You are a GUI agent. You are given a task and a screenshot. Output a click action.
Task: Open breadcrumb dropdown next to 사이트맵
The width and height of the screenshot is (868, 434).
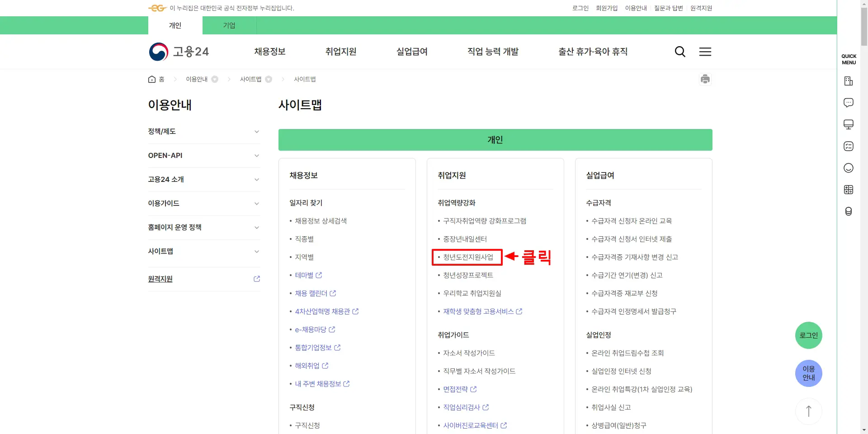[269, 79]
